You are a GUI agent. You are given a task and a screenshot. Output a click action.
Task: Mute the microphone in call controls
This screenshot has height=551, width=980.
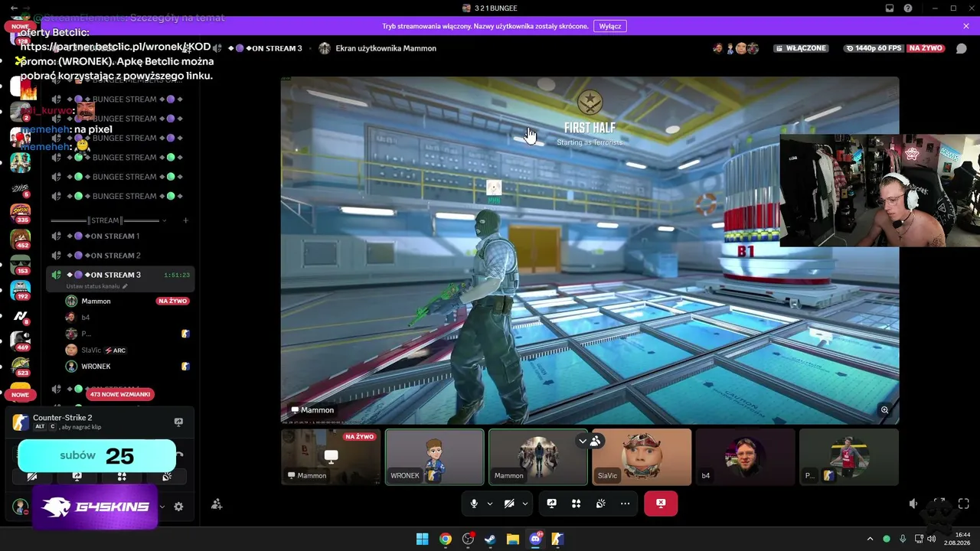(474, 504)
